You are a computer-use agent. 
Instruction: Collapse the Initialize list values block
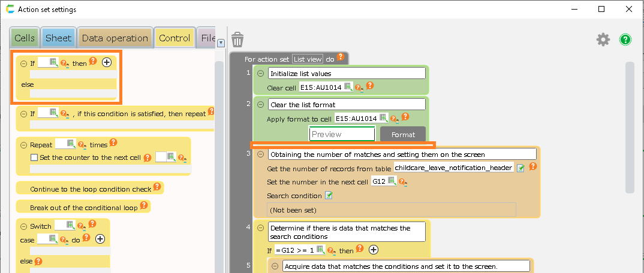[x=260, y=74]
